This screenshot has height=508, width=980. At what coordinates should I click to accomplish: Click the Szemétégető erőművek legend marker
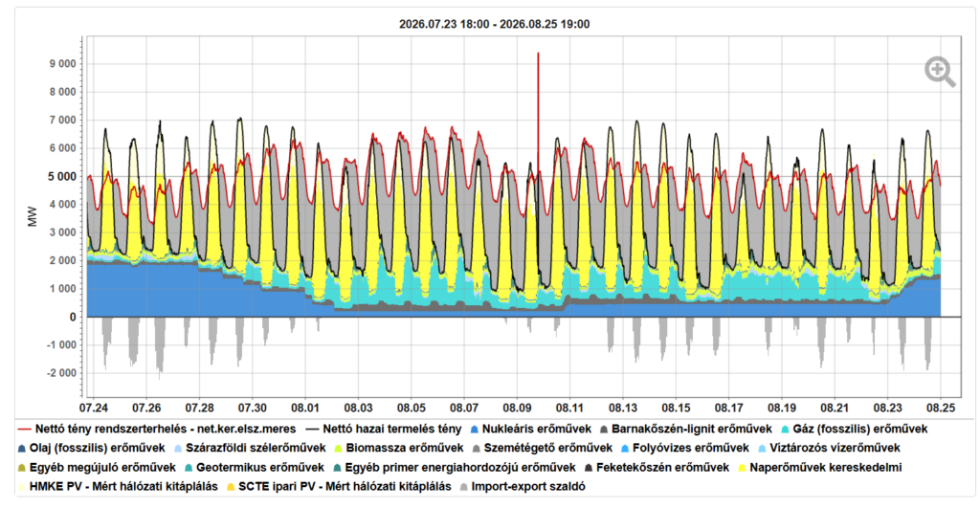477,449
